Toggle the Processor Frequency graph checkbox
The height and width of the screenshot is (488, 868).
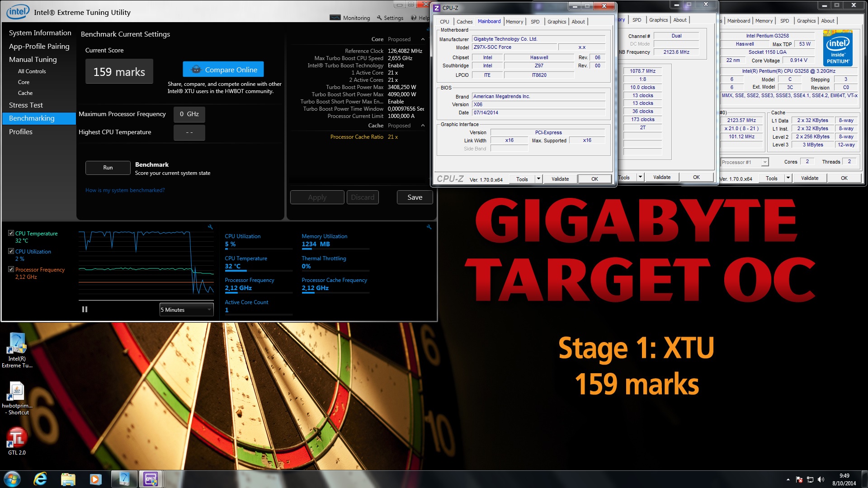[x=11, y=269]
